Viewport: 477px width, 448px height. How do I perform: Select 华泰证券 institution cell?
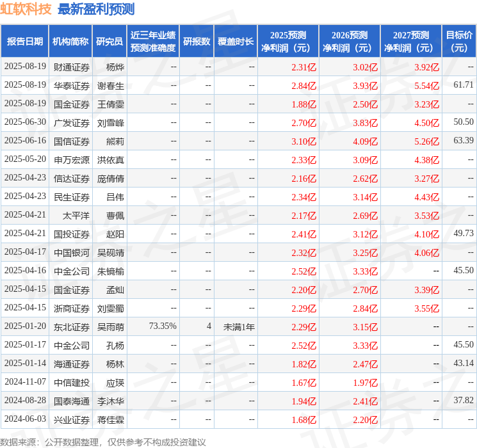click(x=72, y=86)
